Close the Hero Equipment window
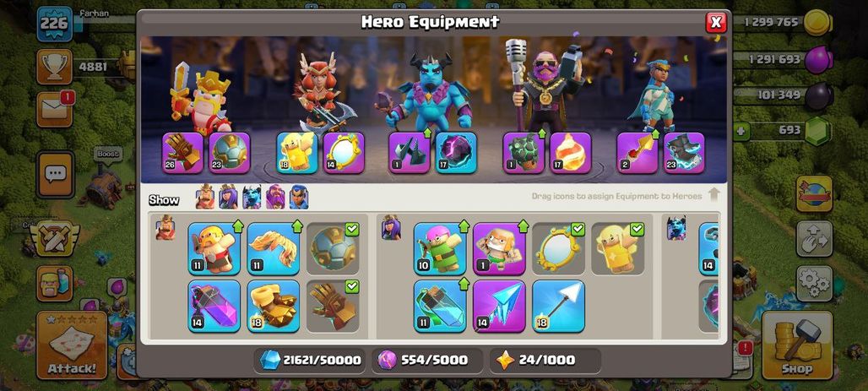 click(716, 22)
